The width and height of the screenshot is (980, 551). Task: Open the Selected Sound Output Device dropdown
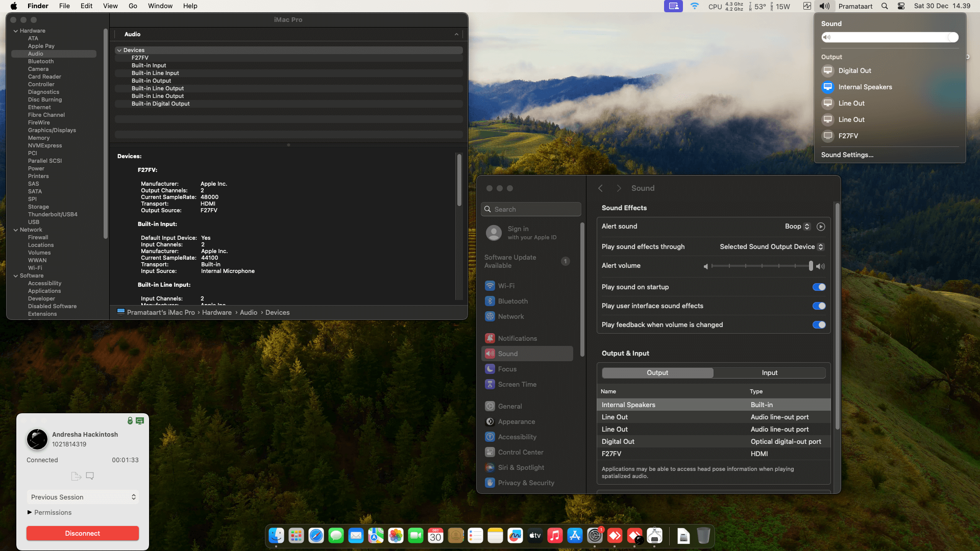[771, 247]
